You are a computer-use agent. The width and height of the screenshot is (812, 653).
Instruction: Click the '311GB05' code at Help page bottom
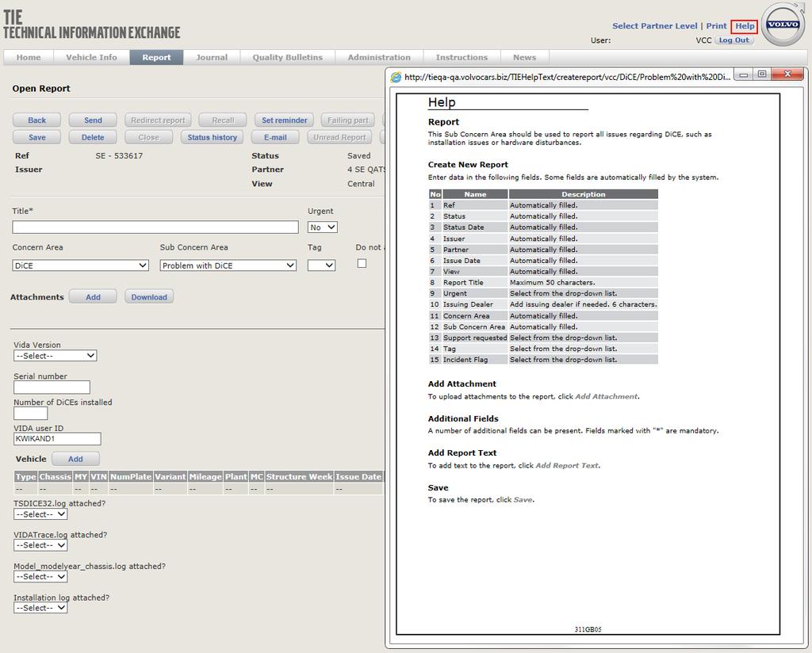[588, 629]
